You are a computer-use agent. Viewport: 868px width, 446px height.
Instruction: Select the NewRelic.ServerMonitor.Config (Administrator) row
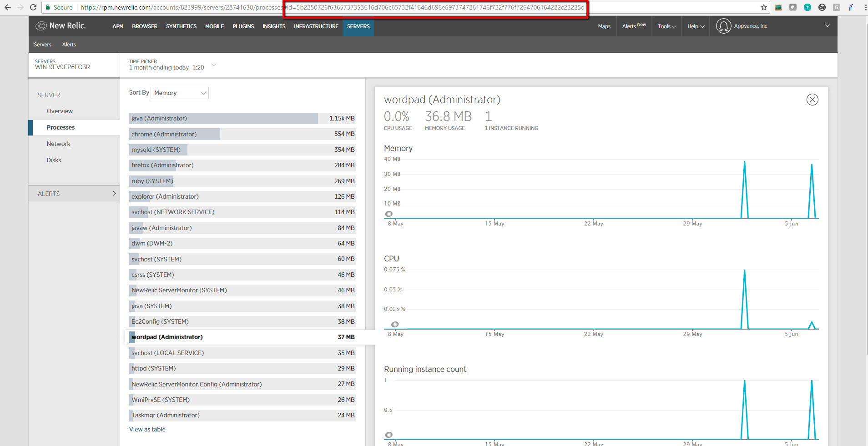242,384
